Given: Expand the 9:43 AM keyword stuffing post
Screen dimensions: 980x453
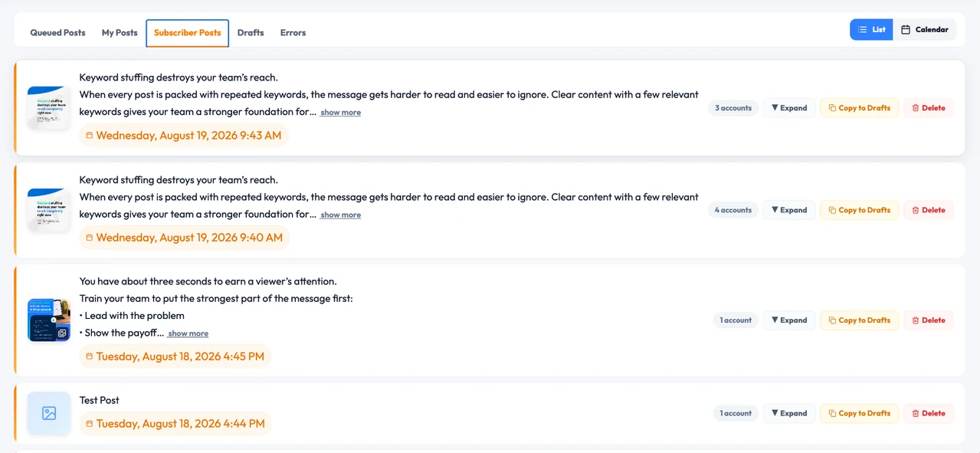Looking at the screenshot, I should pos(788,108).
